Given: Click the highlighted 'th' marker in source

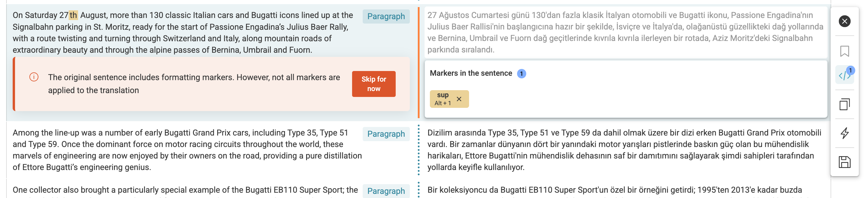Looking at the screenshot, I should [73, 15].
